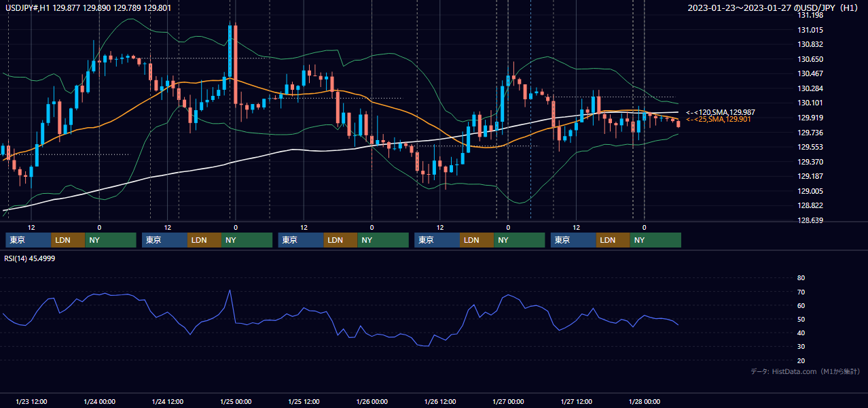Click the 1/24 00:00 date label
The width and height of the screenshot is (868, 408).
coord(99,402)
